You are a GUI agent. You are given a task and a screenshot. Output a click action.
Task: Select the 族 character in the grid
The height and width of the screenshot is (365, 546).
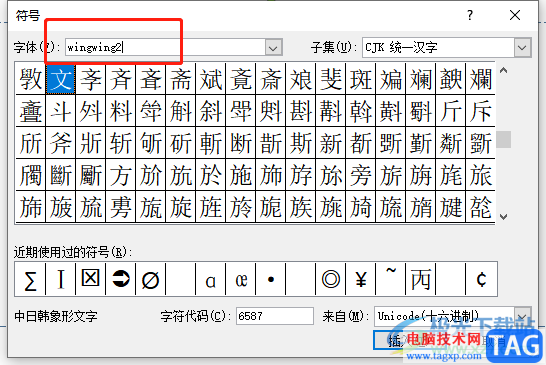pyautogui.click(x=301, y=207)
